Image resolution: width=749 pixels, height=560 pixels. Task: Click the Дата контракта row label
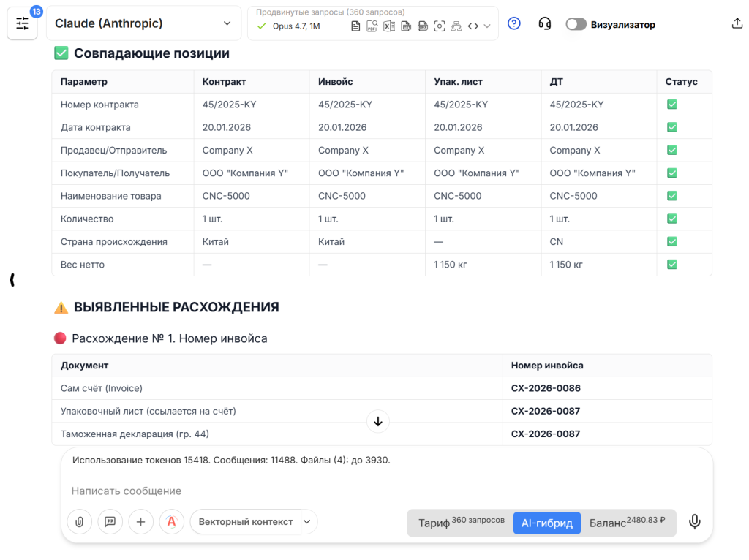96,127
